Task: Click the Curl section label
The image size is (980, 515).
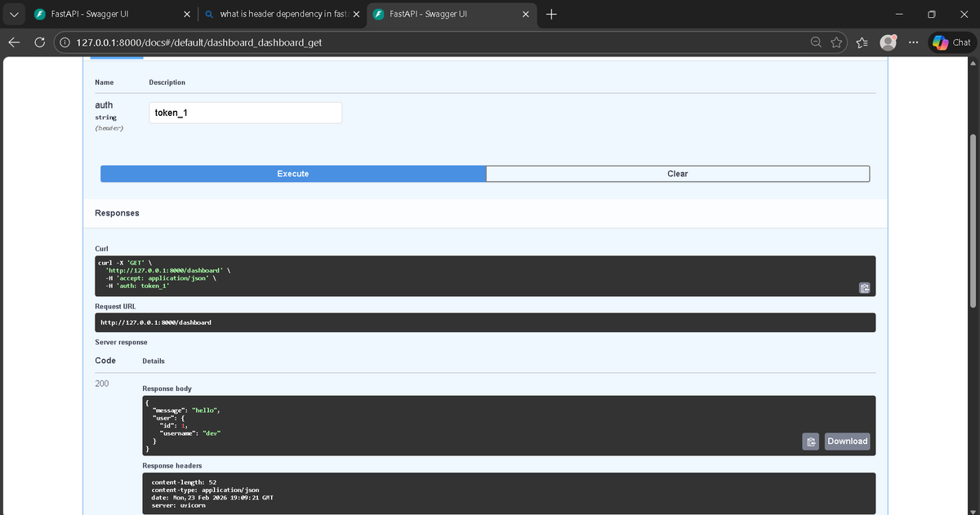Action: pos(101,248)
